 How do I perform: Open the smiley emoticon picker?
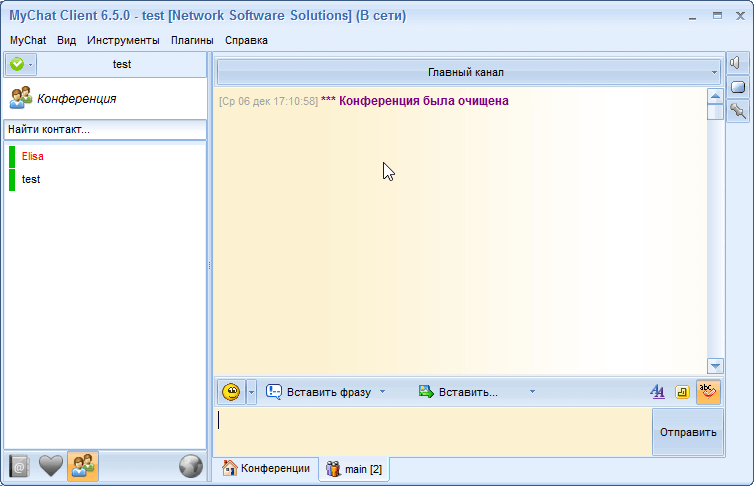tap(230, 392)
